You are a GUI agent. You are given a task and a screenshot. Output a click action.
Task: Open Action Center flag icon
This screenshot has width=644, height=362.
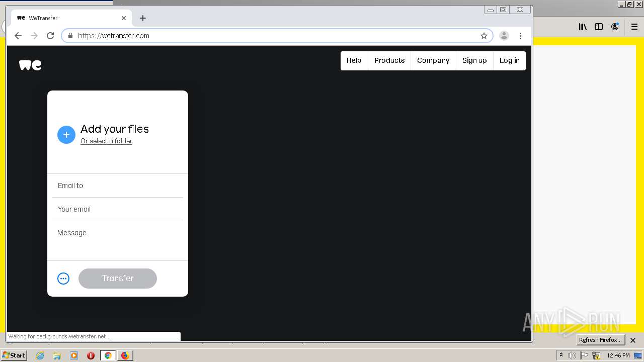coord(584,355)
